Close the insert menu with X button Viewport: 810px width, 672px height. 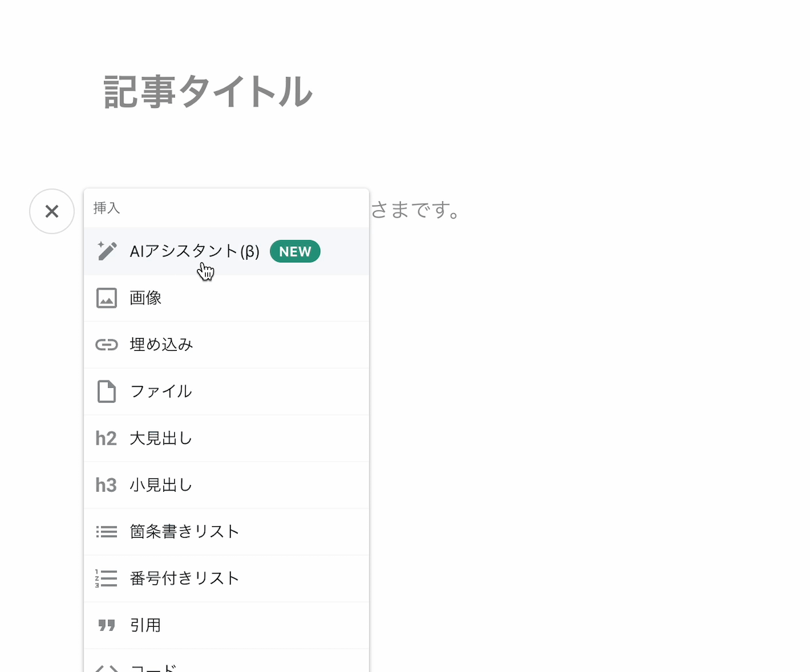pyautogui.click(x=52, y=211)
